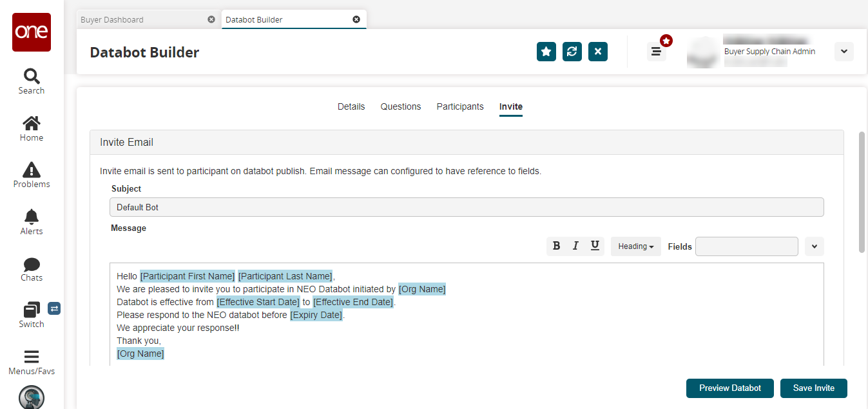
Task: Click the [Effective End Date] token
Action: 353,302
